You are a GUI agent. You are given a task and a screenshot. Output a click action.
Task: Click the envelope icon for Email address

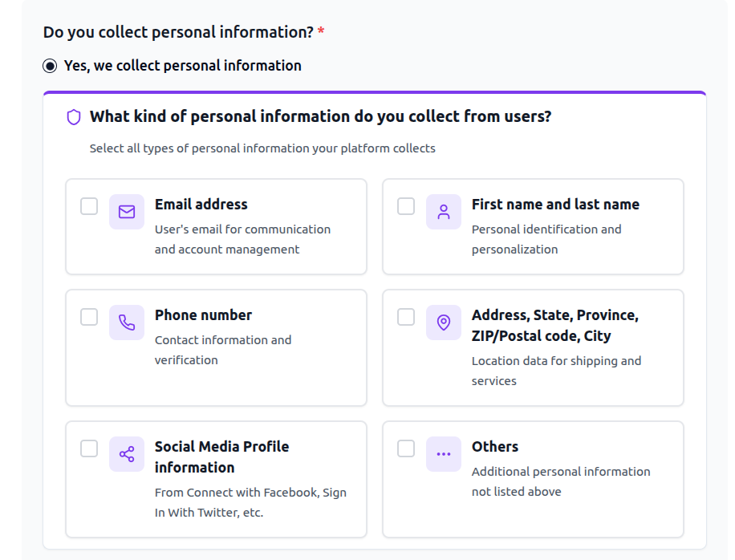(127, 212)
